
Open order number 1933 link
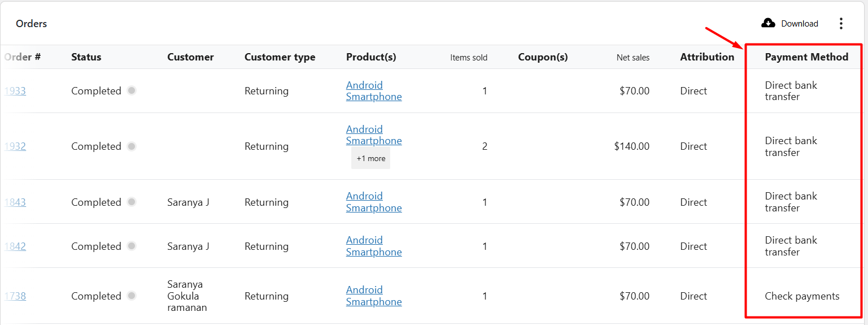pos(15,91)
